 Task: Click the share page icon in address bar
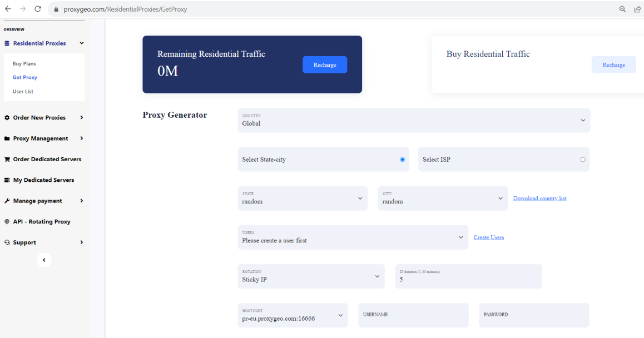(x=637, y=9)
